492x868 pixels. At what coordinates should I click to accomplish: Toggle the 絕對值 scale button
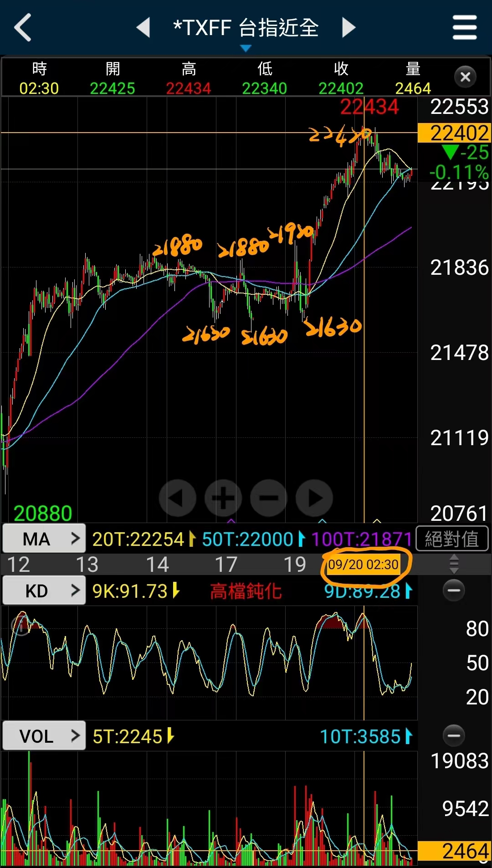pyautogui.click(x=452, y=539)
